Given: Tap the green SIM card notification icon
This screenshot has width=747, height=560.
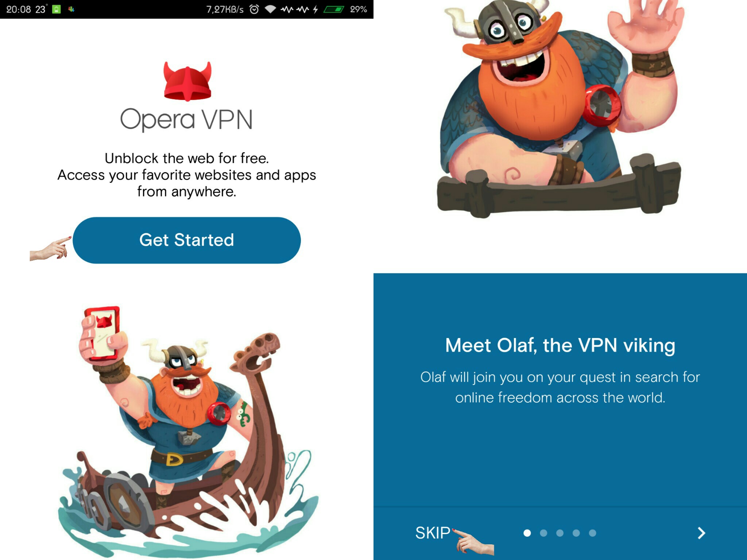Looking at the screenshot, I should tap(56, 9).
